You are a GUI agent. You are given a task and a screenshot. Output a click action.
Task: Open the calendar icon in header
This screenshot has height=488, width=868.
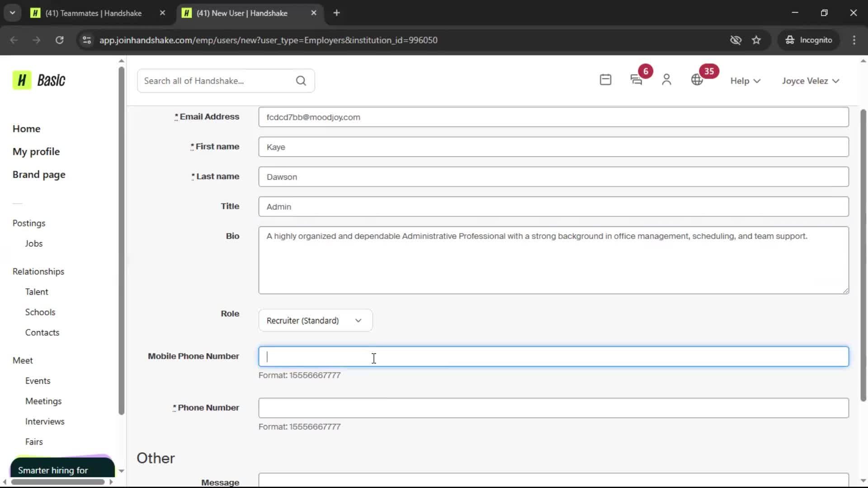tap(605, 80)
